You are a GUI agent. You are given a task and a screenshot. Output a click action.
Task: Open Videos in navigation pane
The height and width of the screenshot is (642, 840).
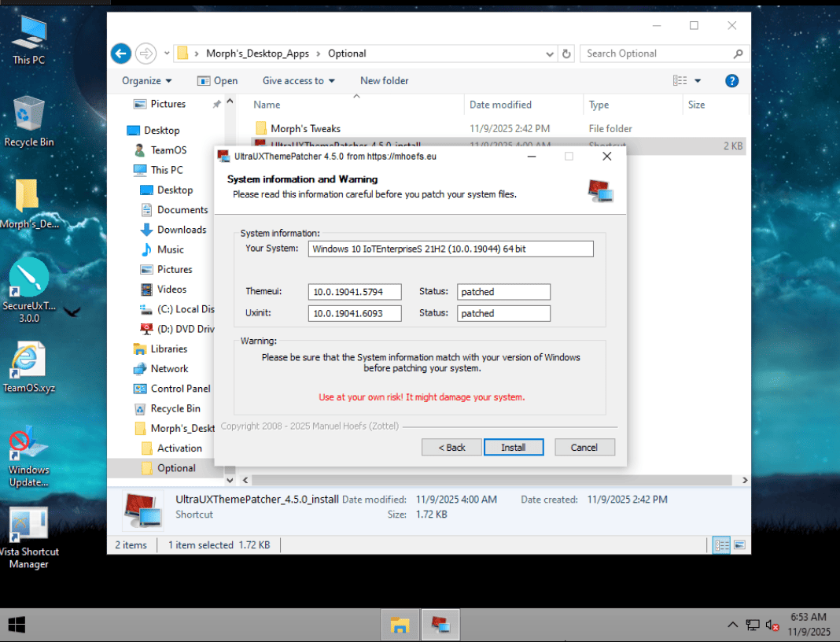171,289
